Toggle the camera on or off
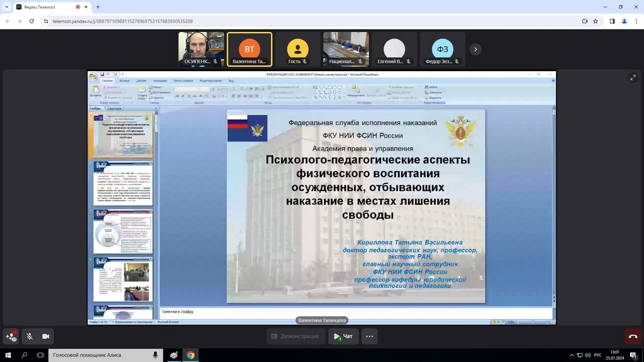 coord(45,336)
